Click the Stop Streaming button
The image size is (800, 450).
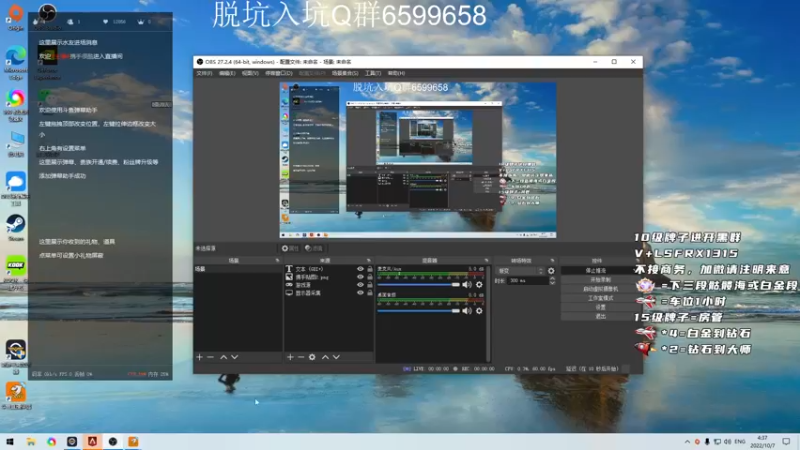tap(596, 270)
